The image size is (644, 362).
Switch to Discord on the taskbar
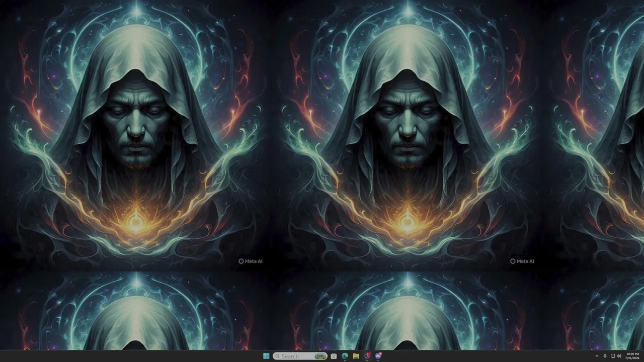point(378,356)
